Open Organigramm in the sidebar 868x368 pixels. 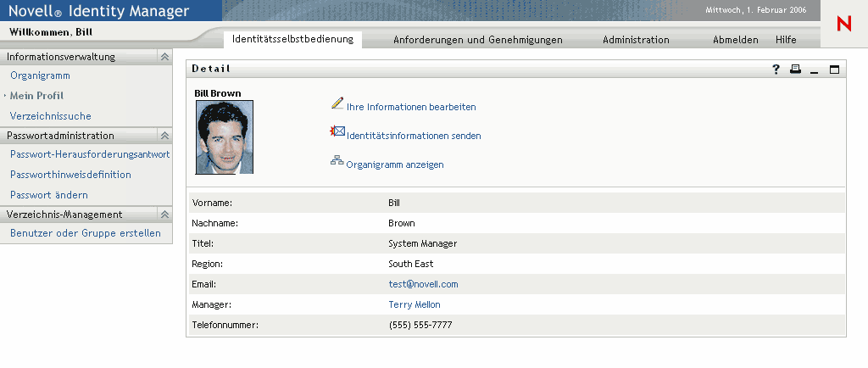pos(40,75)
